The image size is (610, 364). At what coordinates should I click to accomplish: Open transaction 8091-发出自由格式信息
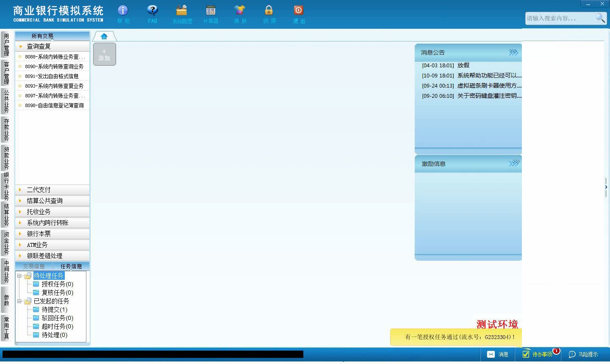(53, 76)
